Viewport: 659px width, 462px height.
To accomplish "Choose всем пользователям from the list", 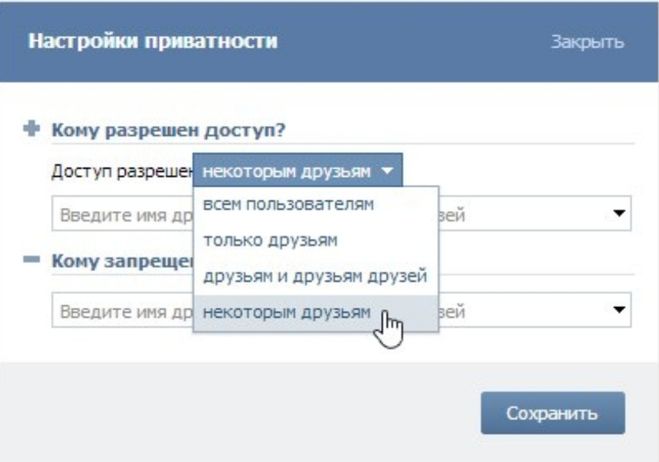I will click(x=288, y=204).
